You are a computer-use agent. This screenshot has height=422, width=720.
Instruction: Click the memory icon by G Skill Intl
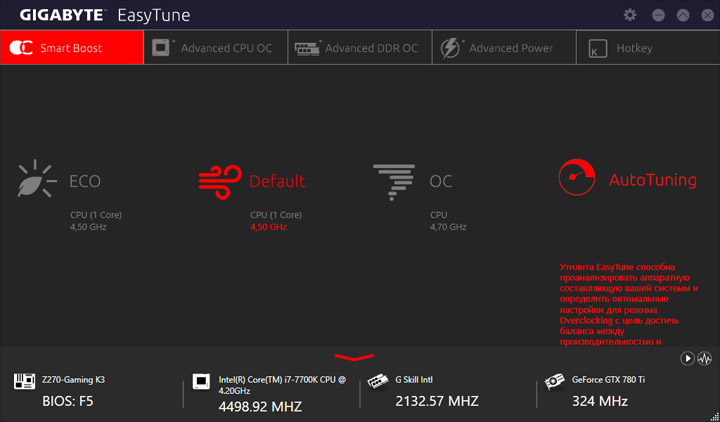click(x=377, y=382)
